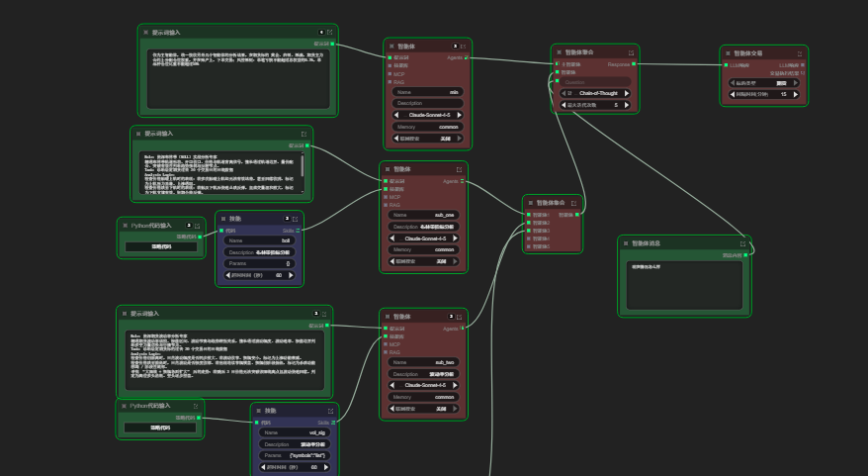This screenshot has height=476, width=868.
Task: Click the pin icon on the 智能体交易 node
Action: pyautogui.click(x=799, y=52)
